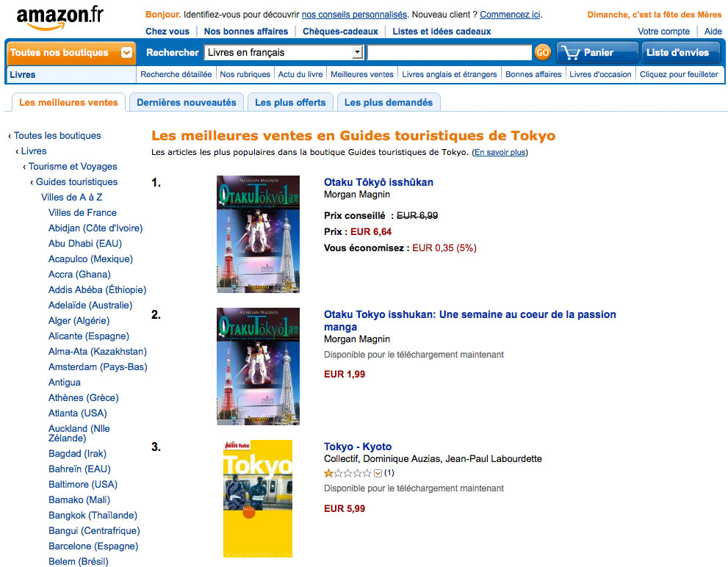
Task: Open the Les plus demandés tab
Action: [389, 103]
